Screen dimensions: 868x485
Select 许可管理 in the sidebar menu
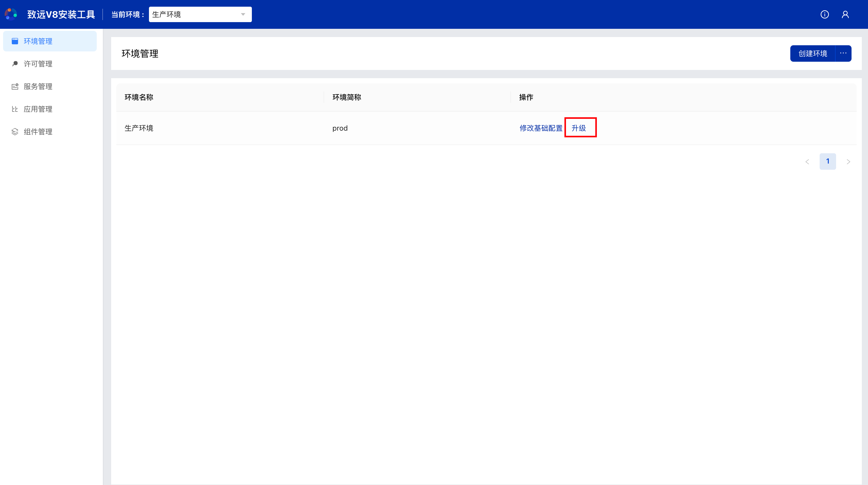(x=50, y=64)
